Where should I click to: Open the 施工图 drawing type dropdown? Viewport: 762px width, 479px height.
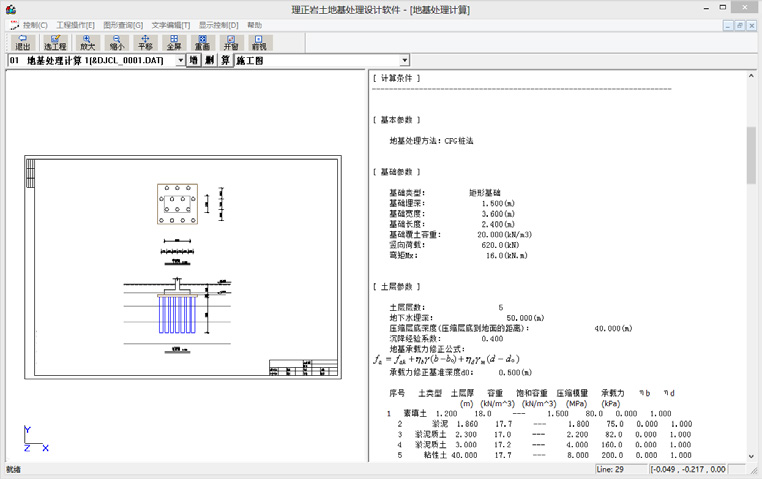click(404, 61)
